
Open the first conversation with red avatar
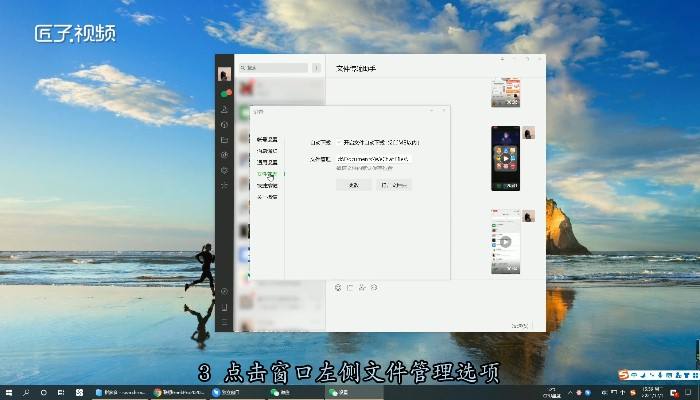point(280,88)
